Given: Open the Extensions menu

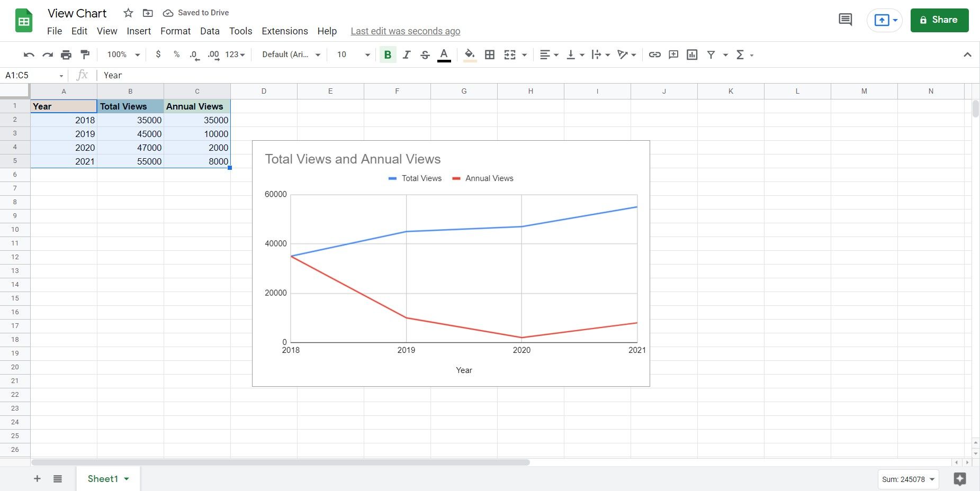Looking at the screenshot, I should [x=284, y=31].
